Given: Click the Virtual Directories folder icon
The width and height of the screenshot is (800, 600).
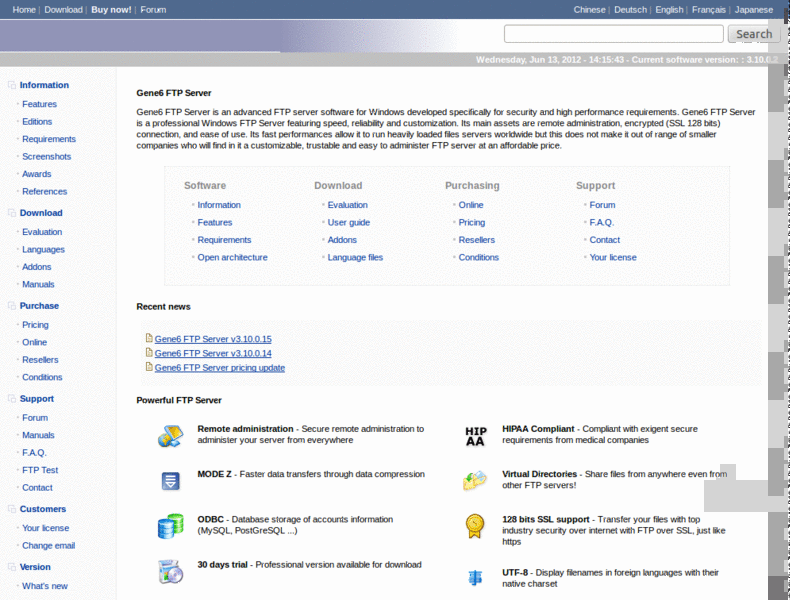Looking at the screenshot, I should tap(475, 481).
